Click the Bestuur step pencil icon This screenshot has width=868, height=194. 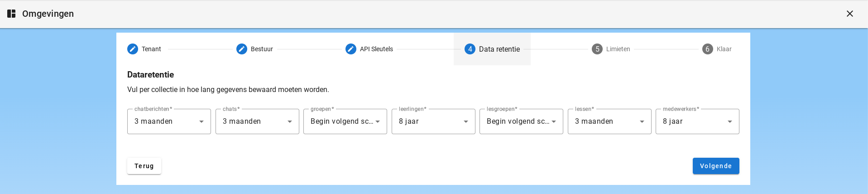pyautogui.click(x=242, y=49)
